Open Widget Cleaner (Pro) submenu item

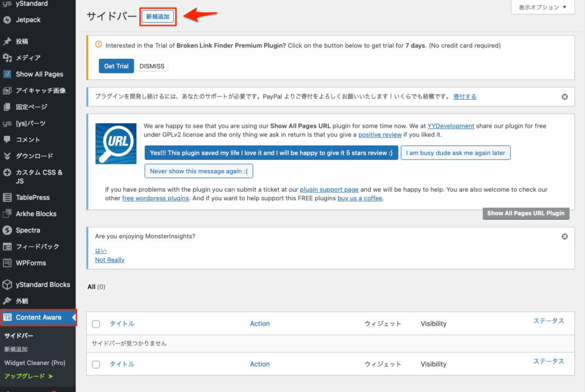35,363
